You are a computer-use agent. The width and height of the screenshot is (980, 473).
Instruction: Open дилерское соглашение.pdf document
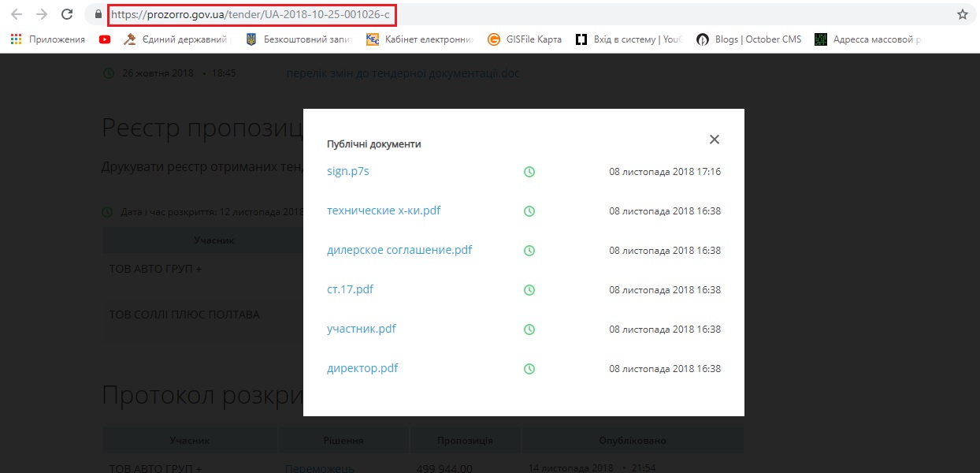point(399,250)
